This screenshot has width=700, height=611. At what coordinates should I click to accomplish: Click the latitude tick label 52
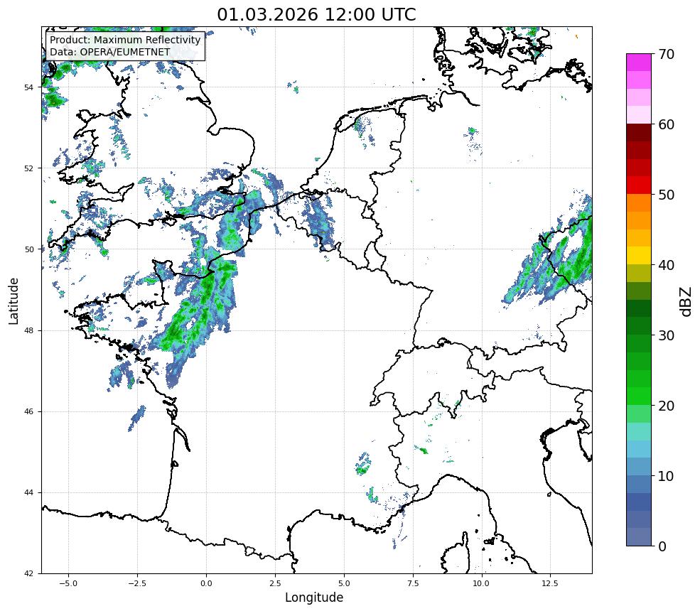[28, 168]
